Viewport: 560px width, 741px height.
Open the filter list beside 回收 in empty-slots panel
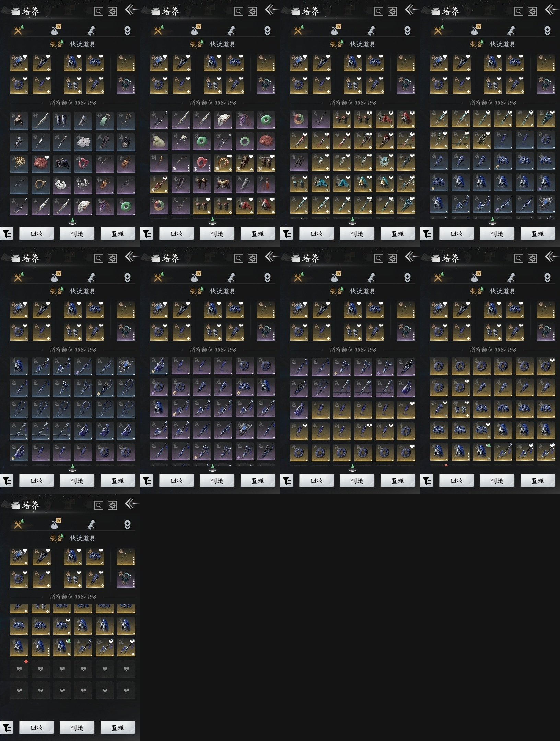point(7,728)
